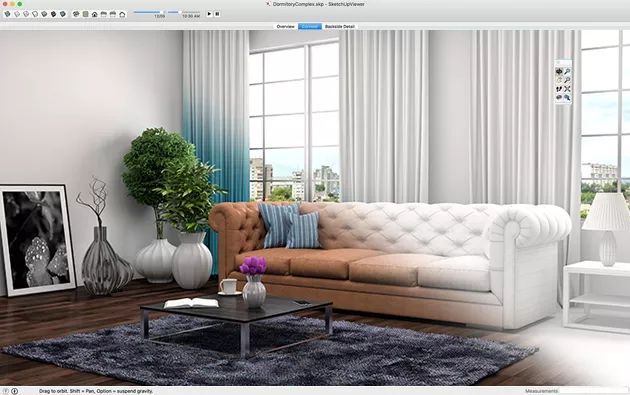Select the Shaded With Textures style icon
Viewport: 630px width, 395px height.
point(53,14)
